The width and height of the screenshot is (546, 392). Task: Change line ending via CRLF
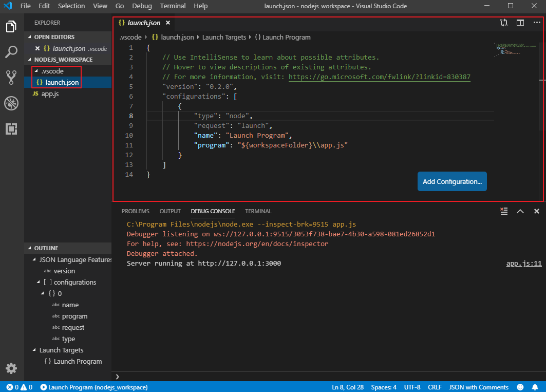point(435,387)
